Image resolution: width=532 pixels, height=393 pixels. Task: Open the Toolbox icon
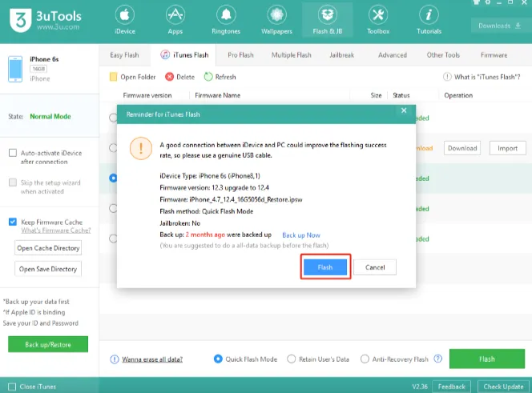click(377, 16)
